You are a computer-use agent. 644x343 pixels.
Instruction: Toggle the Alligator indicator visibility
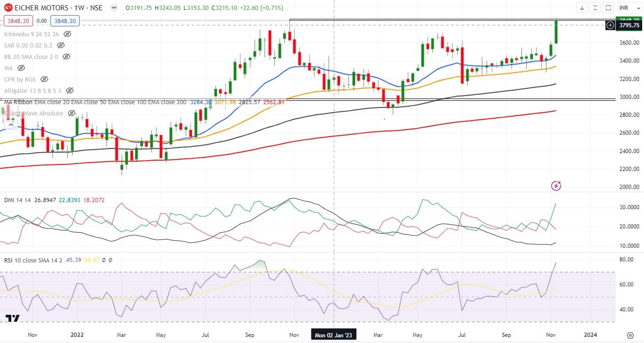70,90
